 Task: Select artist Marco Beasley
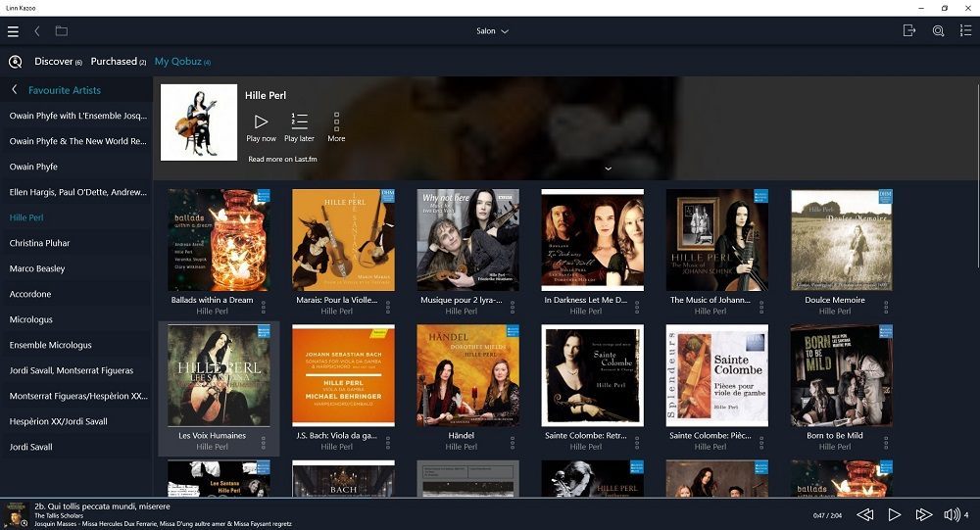(x=76, y=268)
